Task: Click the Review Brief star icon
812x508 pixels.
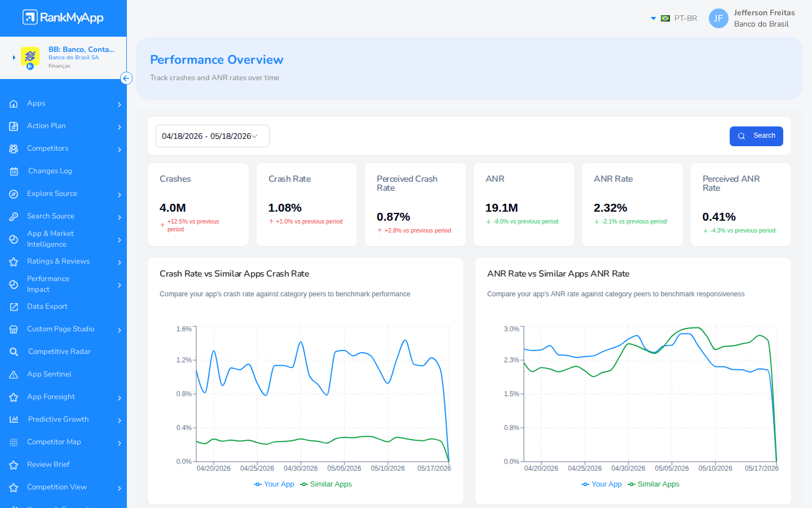Action: (x=14, y=465)
